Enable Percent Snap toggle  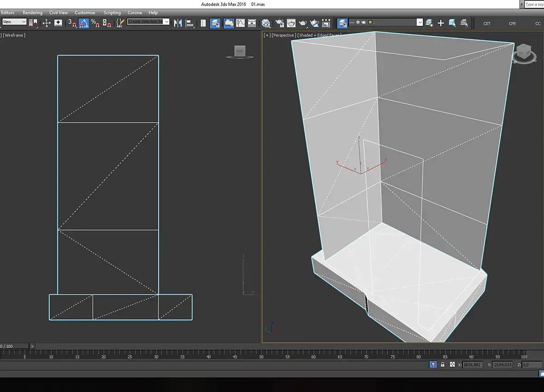95,23
